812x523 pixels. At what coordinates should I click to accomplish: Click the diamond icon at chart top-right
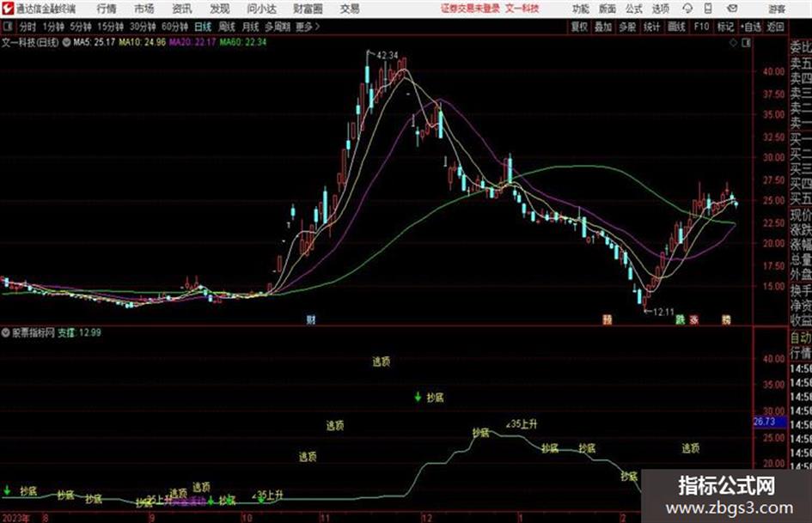coord(733,43)
